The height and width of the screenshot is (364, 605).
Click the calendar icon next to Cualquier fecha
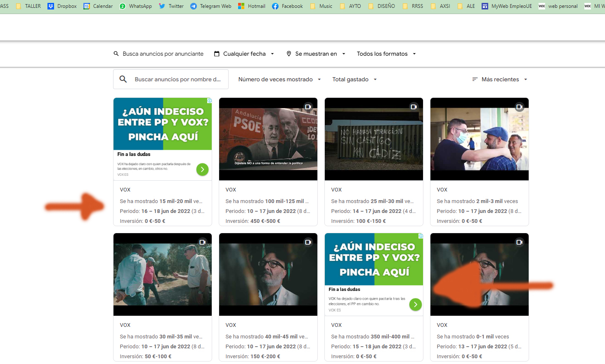click(x=217, y=54)
